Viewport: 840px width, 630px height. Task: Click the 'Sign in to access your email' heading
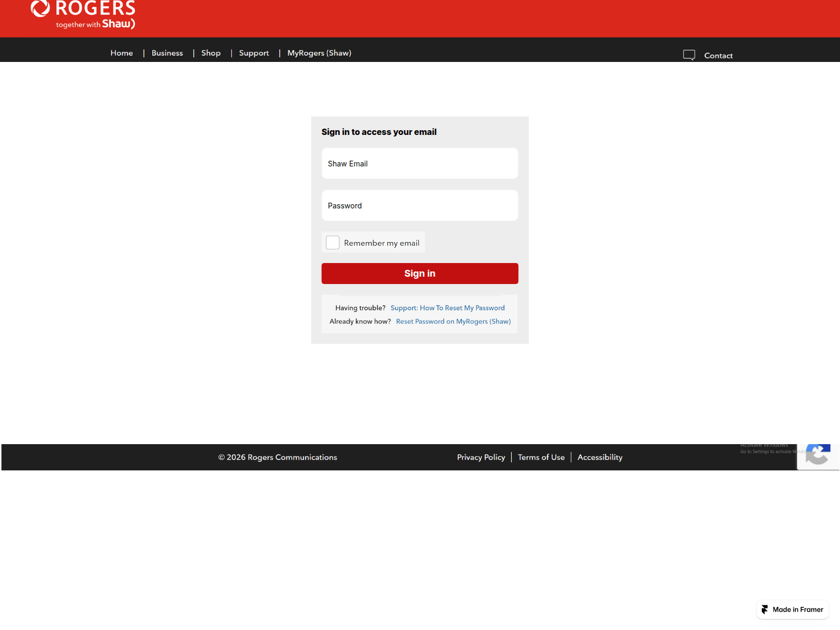click(x=379, y=132)
